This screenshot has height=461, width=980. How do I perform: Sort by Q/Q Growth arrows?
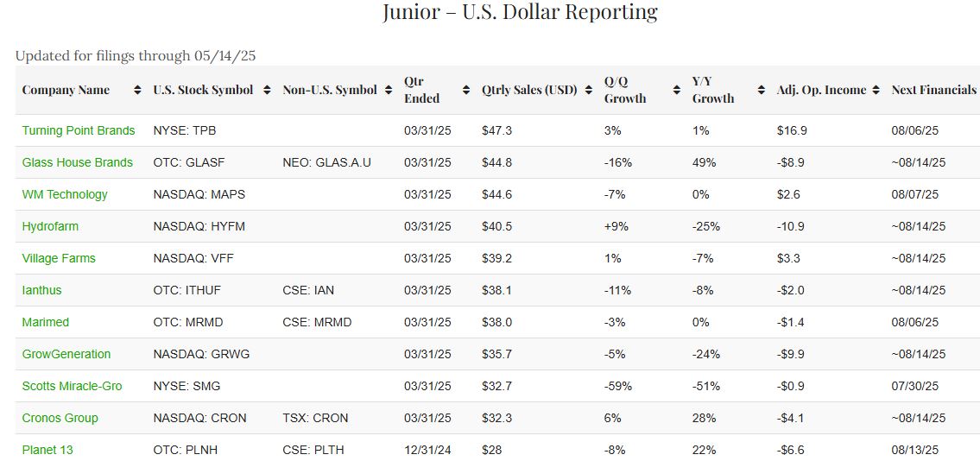[x=676, y=90]
